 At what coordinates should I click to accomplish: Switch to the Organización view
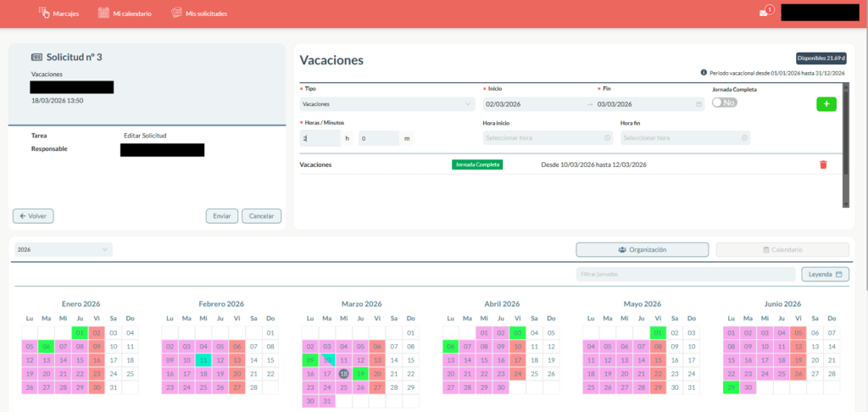[x=642, y=250]
